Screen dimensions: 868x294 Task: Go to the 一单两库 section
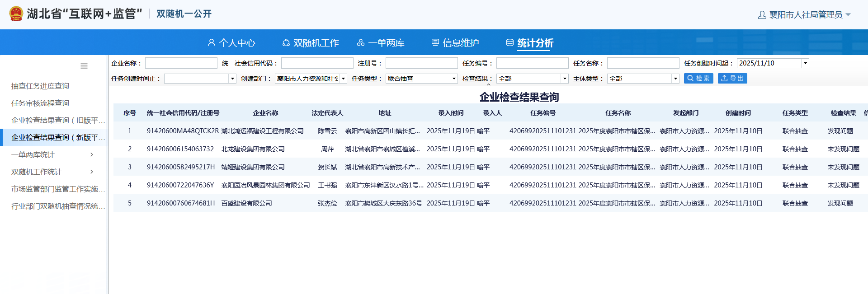tap(381, 43)
